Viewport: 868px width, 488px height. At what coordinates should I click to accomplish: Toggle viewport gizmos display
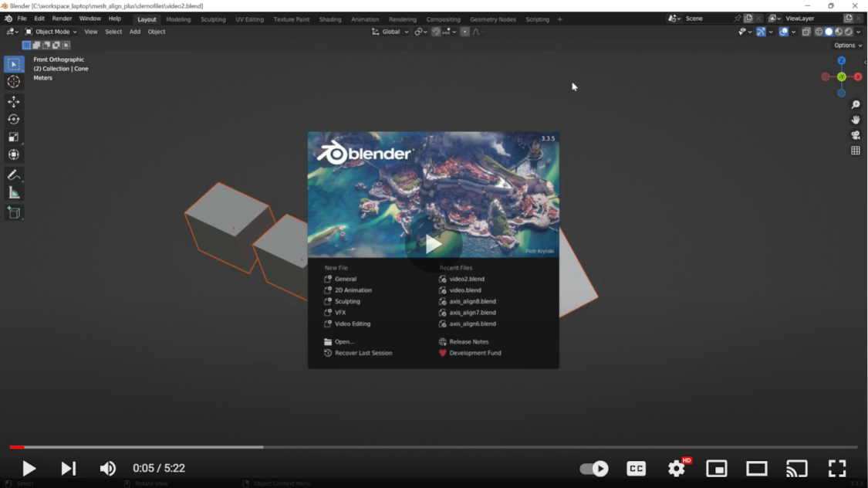click(x=762, y=32)
